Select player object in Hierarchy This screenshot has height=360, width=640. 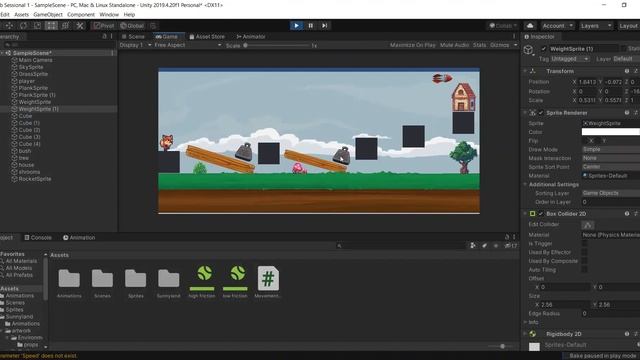pyautogui.click(x=27, y=81)
